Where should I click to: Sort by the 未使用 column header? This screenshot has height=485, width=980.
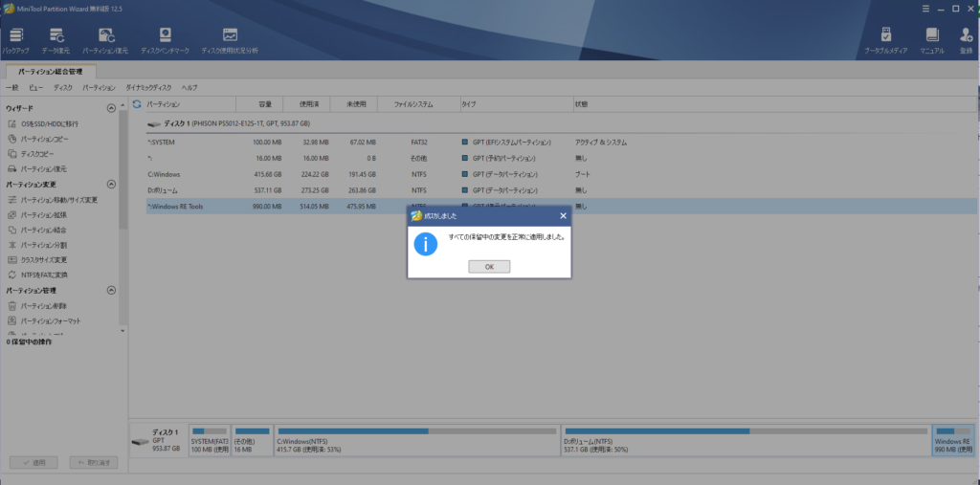tap(354, 104)
